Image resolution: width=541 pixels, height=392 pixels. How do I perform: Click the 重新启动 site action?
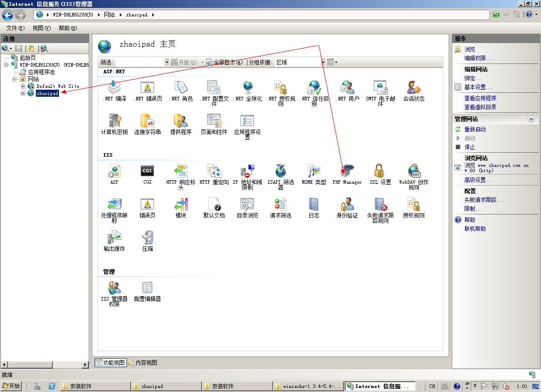tap(475, 129)
